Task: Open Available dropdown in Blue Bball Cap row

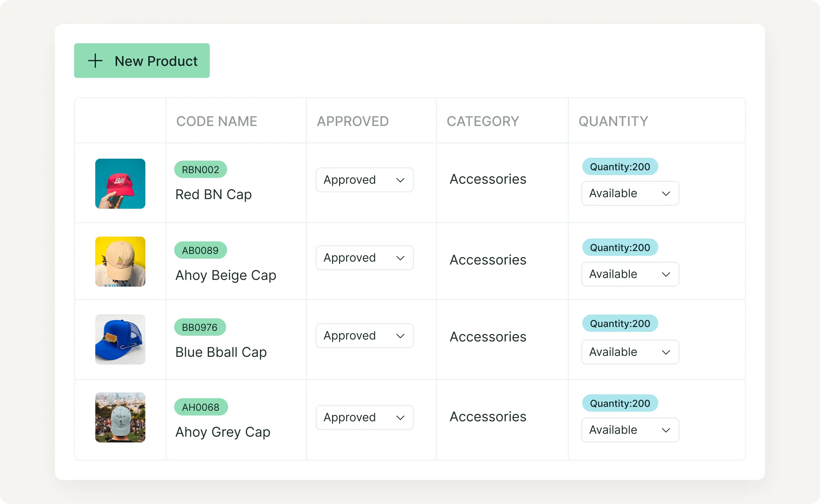Action: (630, 352)
